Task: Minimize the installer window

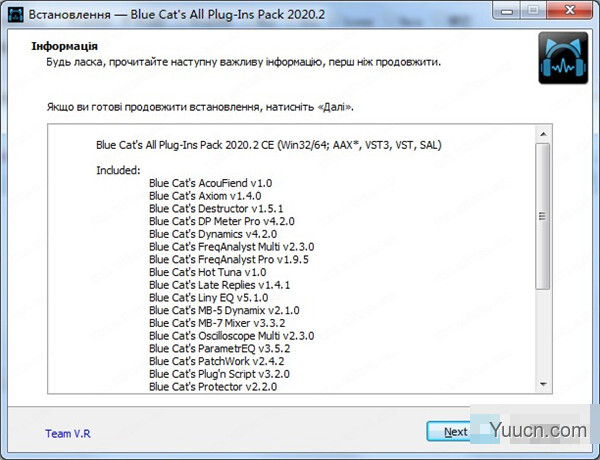Action: click(x=507, y=11)
